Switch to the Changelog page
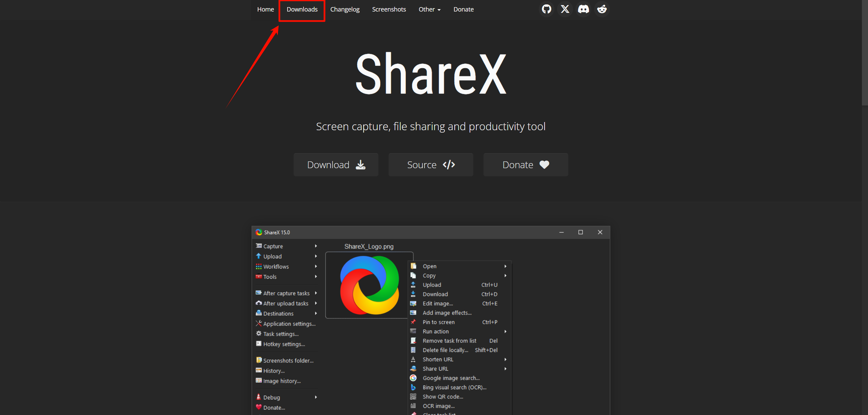 [344, 9]
